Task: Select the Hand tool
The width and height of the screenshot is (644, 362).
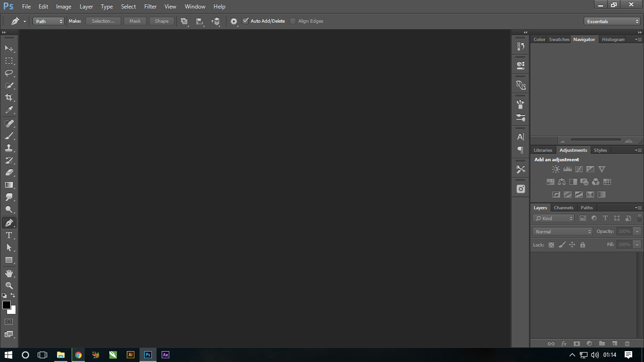Action: (x=9, y=273)
